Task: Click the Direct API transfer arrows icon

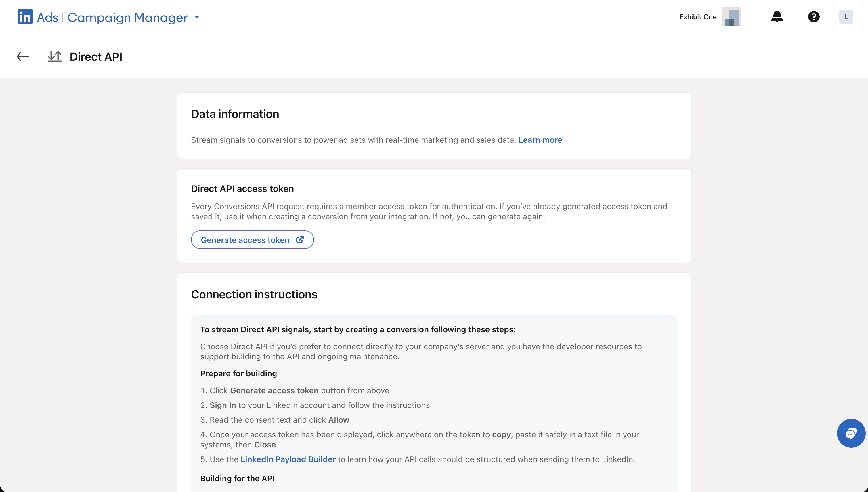Action: [x=54, y=56]
